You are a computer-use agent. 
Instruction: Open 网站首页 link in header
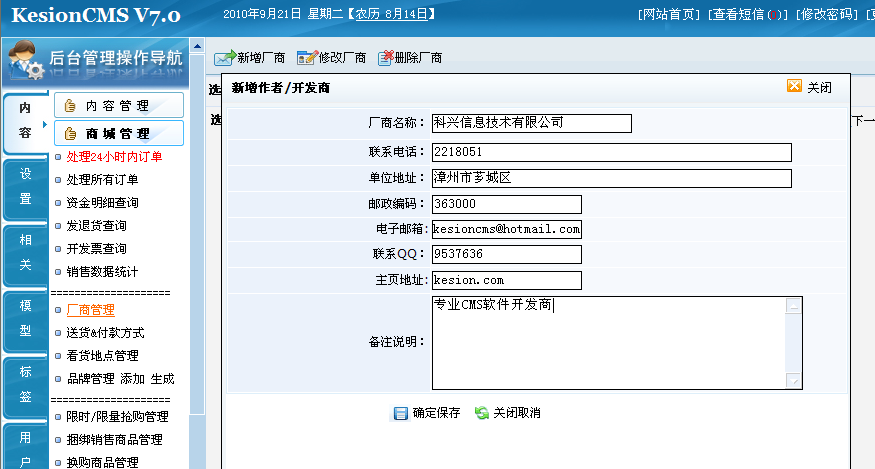pos(669,15)
